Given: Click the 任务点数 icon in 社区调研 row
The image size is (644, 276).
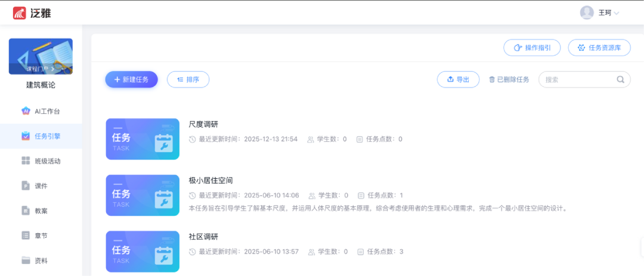Looking at the screenshot, I should [361, 252].
